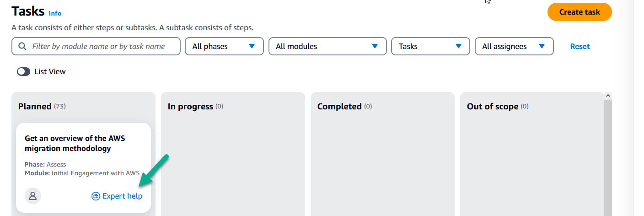
Task: Click the Create task button
Action: click(580, 12)
